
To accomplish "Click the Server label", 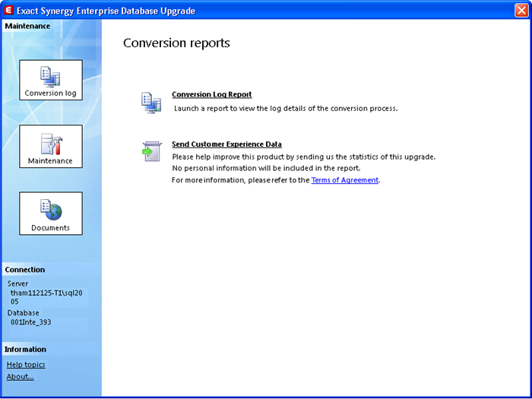I will click(x=17, y=283).
